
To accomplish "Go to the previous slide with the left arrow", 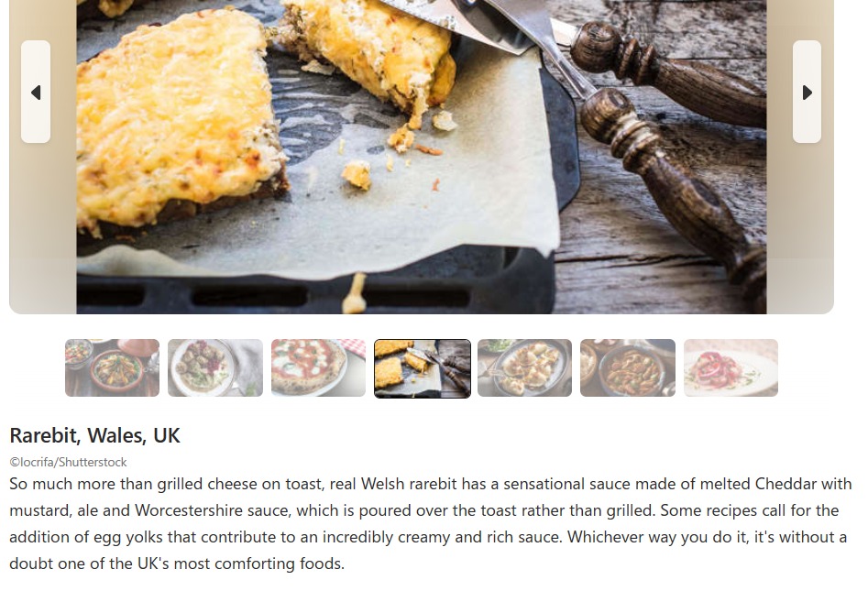I will (36, 92).
